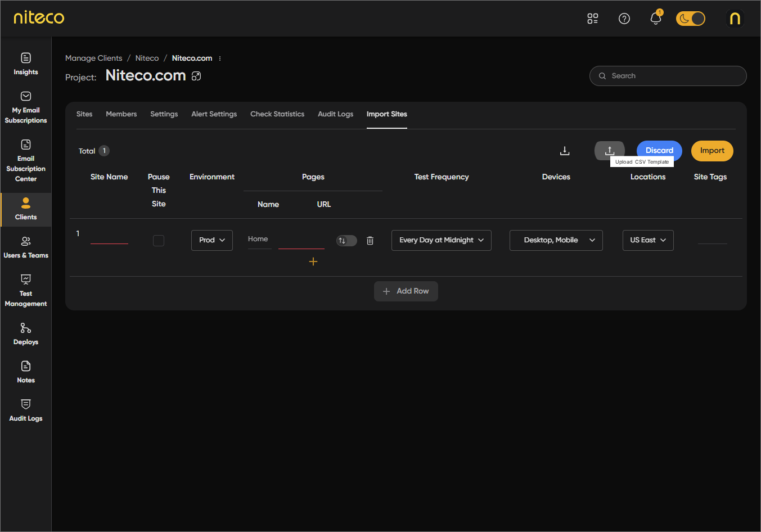The image size is (761, 532).
Task: Click Niteco.com breadcrumb link
Action: (192, 58)
